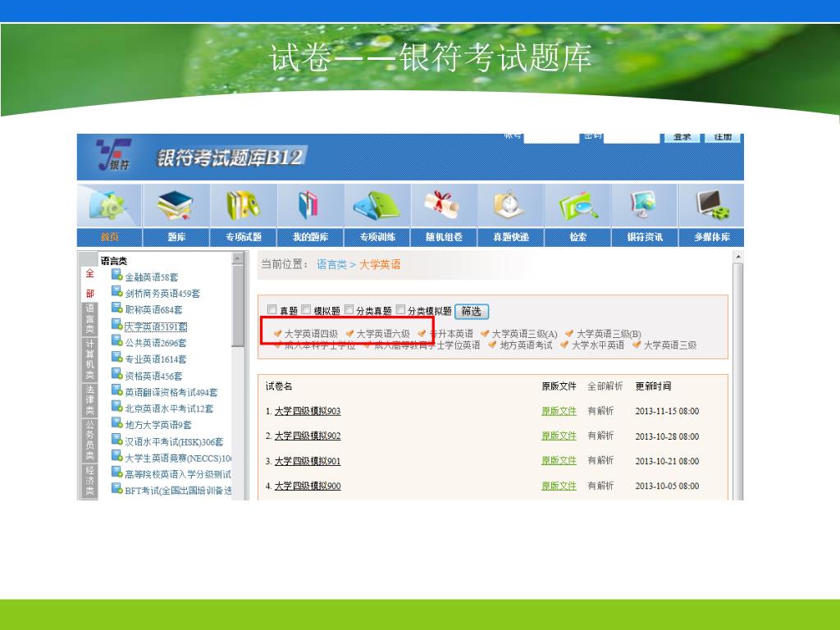Click the 大学英语三级 filter tag
The height and width of the screenshot is (630, 840).
(669, 345)
